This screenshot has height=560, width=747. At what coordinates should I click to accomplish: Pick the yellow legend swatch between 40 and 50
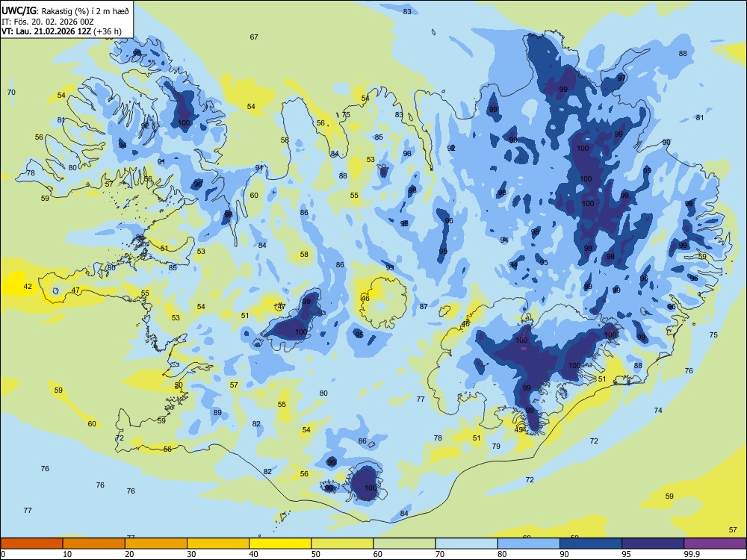[x=280, y=544]
